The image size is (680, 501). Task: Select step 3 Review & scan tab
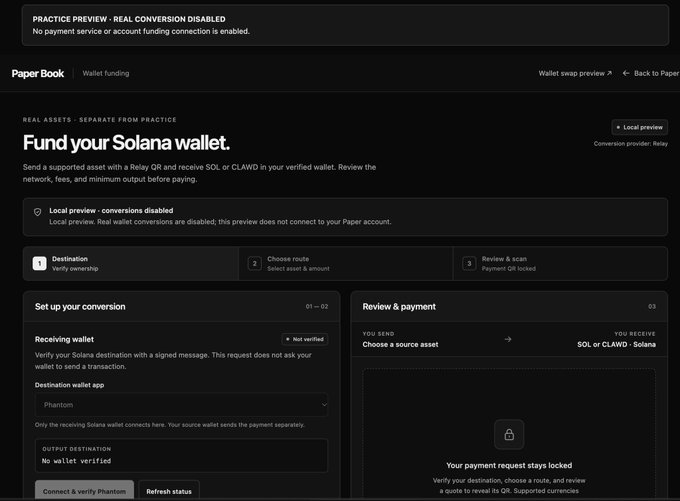pyautogui.click(x=560, y=263)
